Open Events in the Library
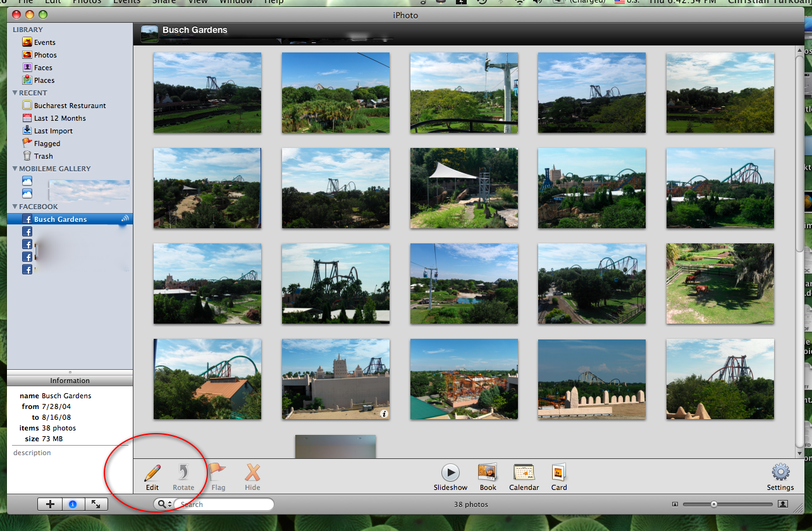The height and width of the screenshot is (531, 812). [x=39, y=42]
